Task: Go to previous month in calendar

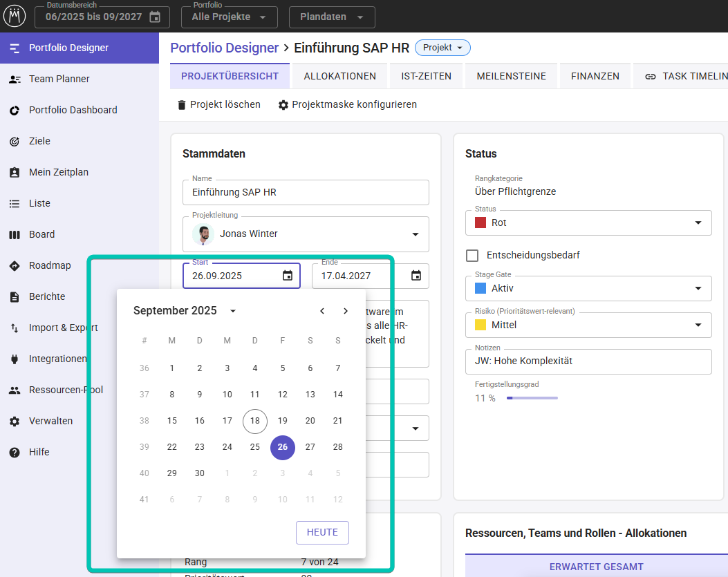Action: [x=322, y=311]
